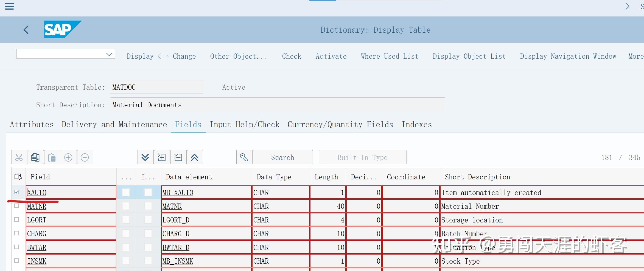The image size is (644, 271).
Task: Open the transaction code dropdown
Action: [109, 53]
